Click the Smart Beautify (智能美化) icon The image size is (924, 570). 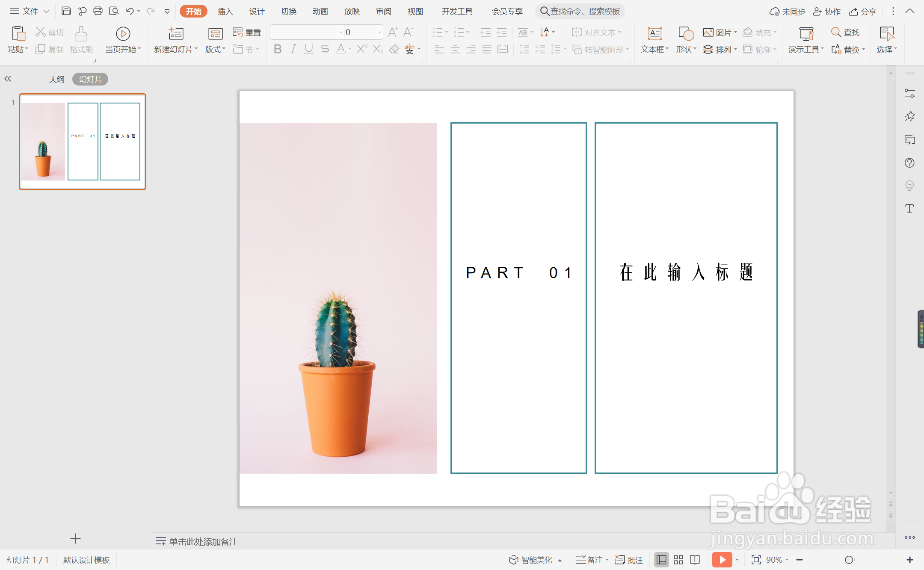click(513, 560)
